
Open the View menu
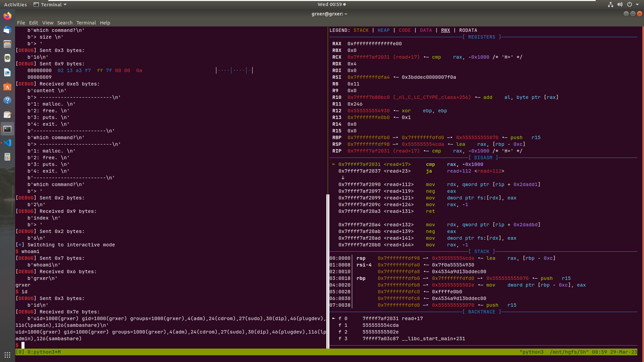pyautogui.click(x=48, y=23)
